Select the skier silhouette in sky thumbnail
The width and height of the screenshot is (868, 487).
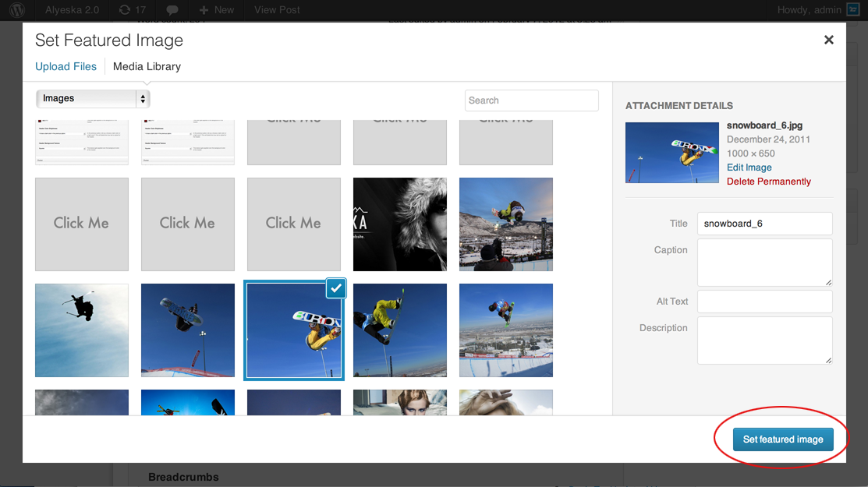82,330
